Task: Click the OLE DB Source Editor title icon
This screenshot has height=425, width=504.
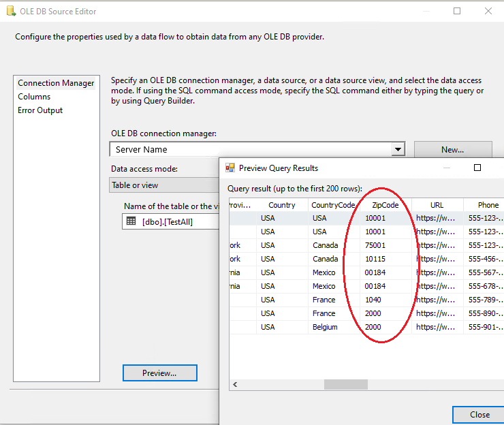Action: [11, 11]
